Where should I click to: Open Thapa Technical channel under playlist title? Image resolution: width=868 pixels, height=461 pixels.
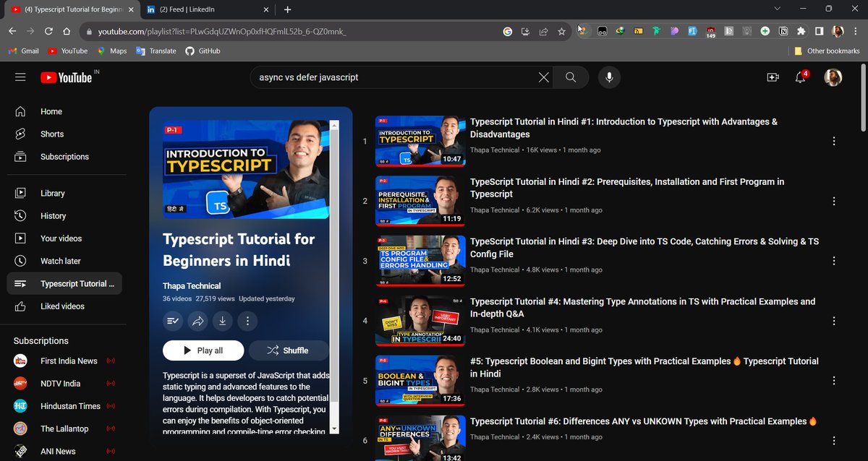tap(192, 285)
